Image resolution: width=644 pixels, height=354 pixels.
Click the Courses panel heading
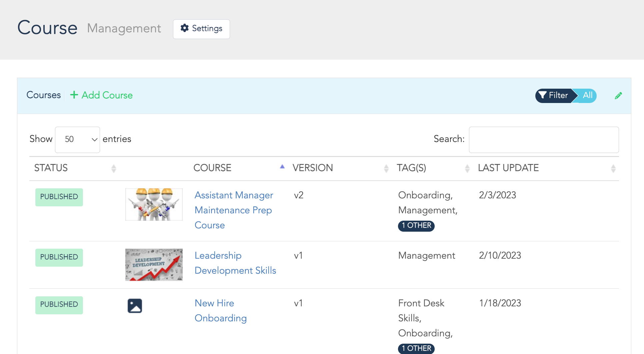click(x=44, y=95)
